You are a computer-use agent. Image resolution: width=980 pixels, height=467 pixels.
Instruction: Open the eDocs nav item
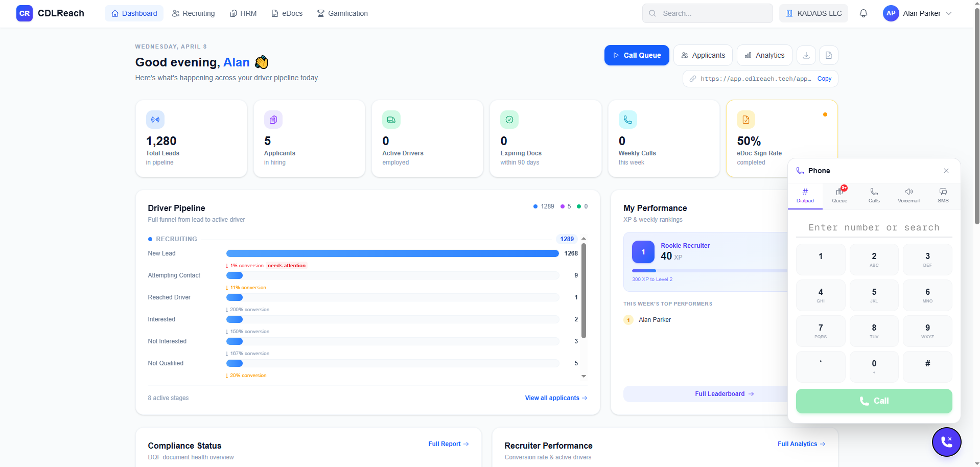coord(287,13)
